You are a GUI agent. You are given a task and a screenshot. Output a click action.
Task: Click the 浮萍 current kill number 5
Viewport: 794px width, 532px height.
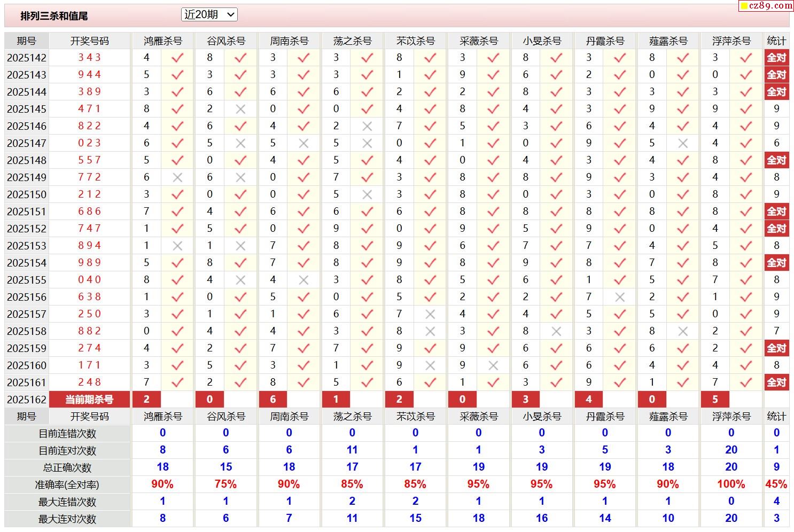point(715,399)
